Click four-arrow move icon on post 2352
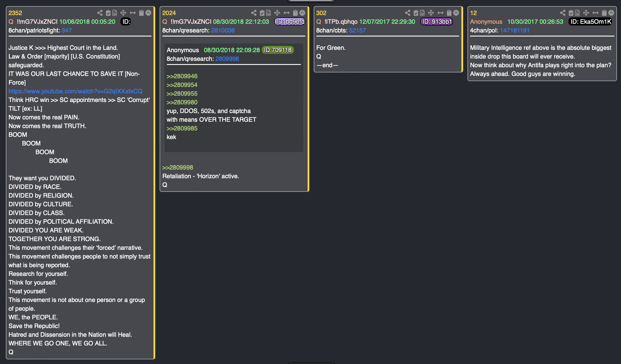 (123, 13)
